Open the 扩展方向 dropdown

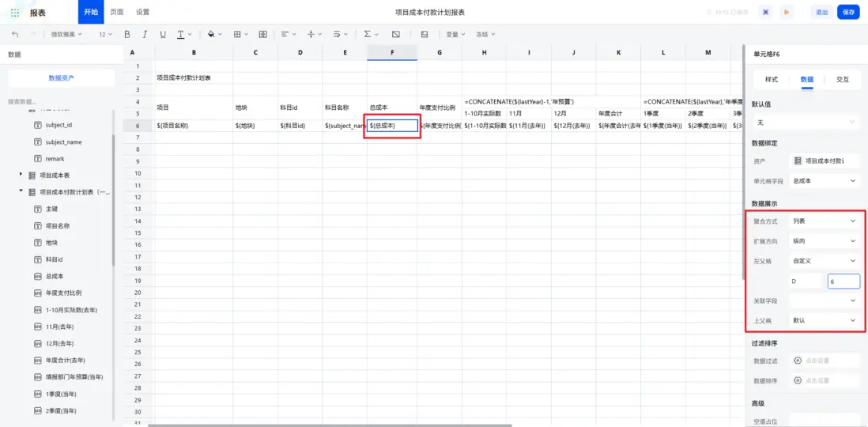(x=825, y=241)
